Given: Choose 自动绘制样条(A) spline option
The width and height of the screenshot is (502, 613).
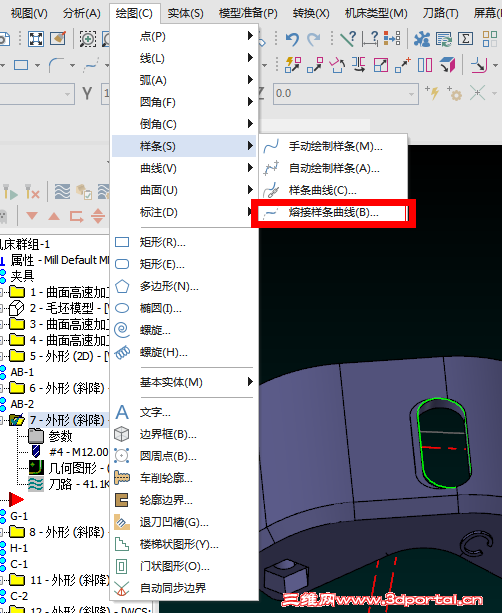Looking at the screenshot, I should pos(333,168).
